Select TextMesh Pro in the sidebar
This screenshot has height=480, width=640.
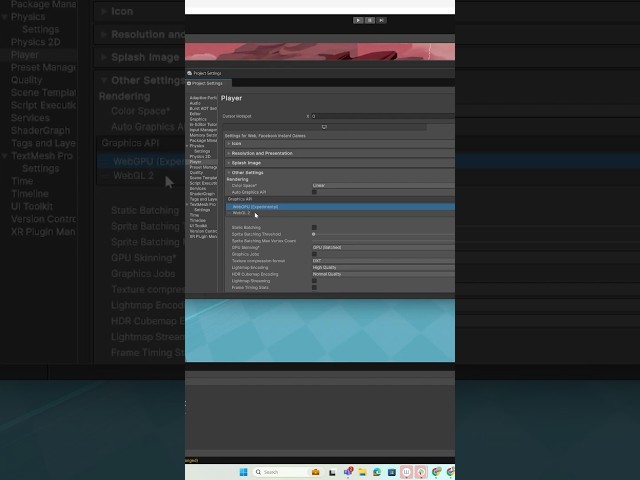click(202, 204)
